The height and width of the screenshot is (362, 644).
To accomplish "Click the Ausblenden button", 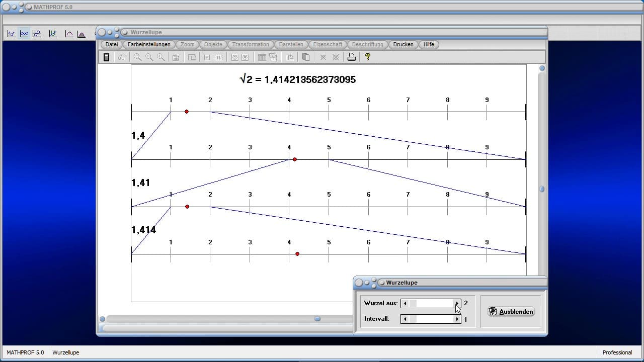I will 511,312.
